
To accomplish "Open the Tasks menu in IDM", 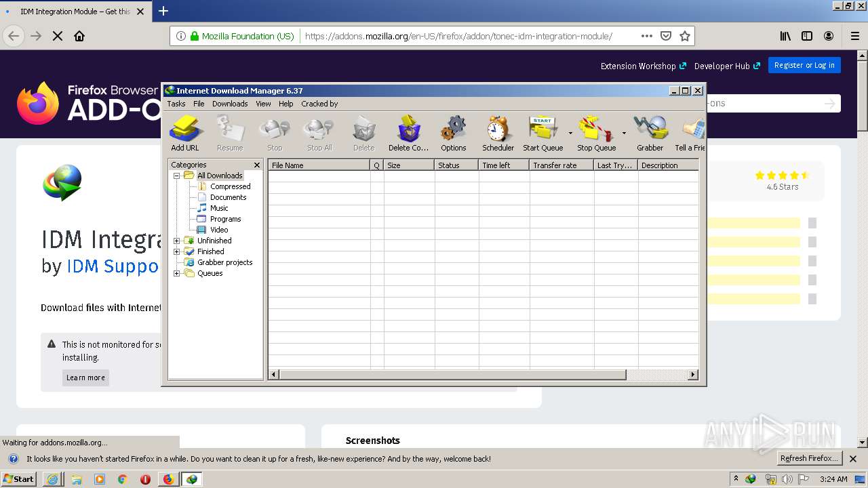I will coord(176,104).
